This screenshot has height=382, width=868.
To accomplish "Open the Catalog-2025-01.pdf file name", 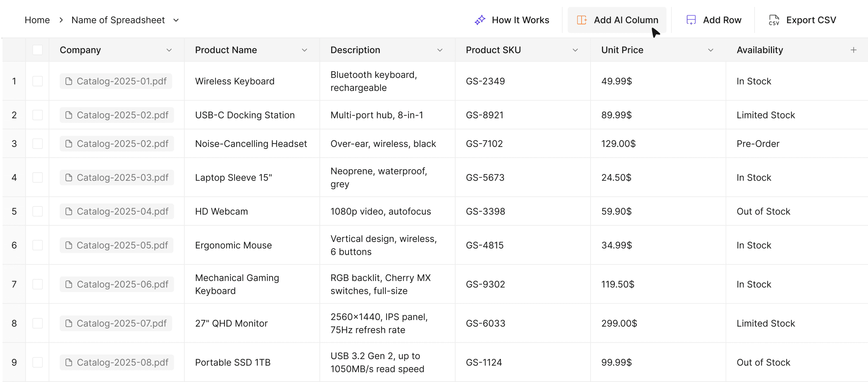I will coord(122,81).
